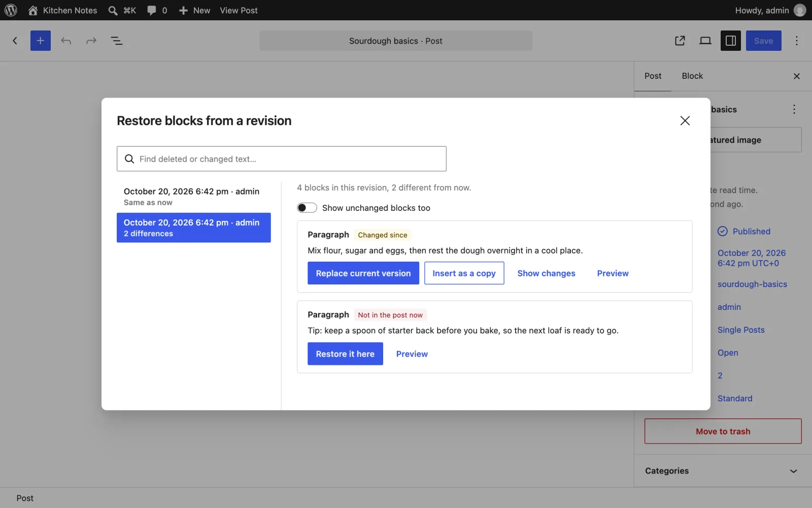Undo the last editor change
812x508 pixels.
(66, 41)
